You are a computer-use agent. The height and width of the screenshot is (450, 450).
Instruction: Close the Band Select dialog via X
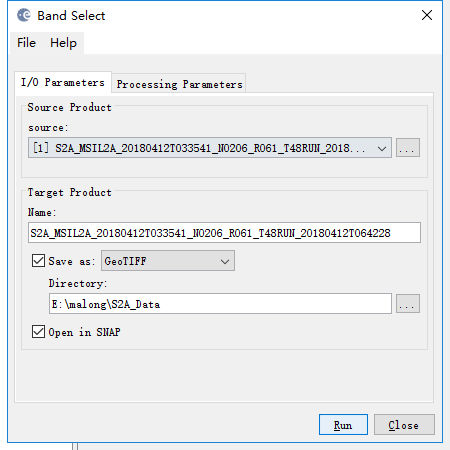[427, 15]
